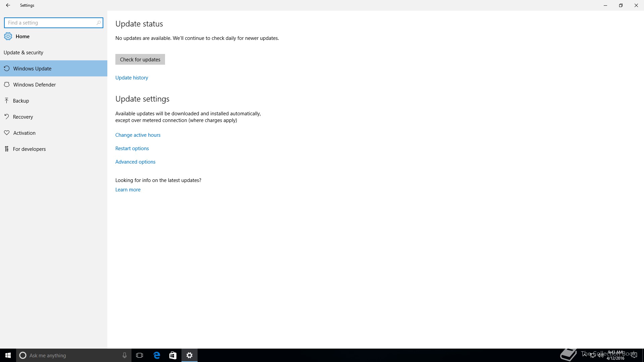Launch Microsoft Edge from the taskbar
This screenshot has height=362, width=644.
tap(157, 355)
